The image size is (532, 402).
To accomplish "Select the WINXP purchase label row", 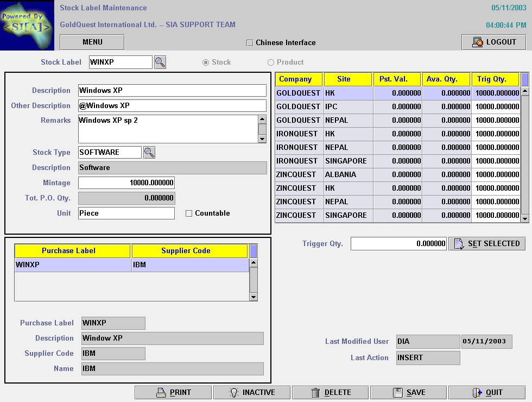I will point(132,265).
